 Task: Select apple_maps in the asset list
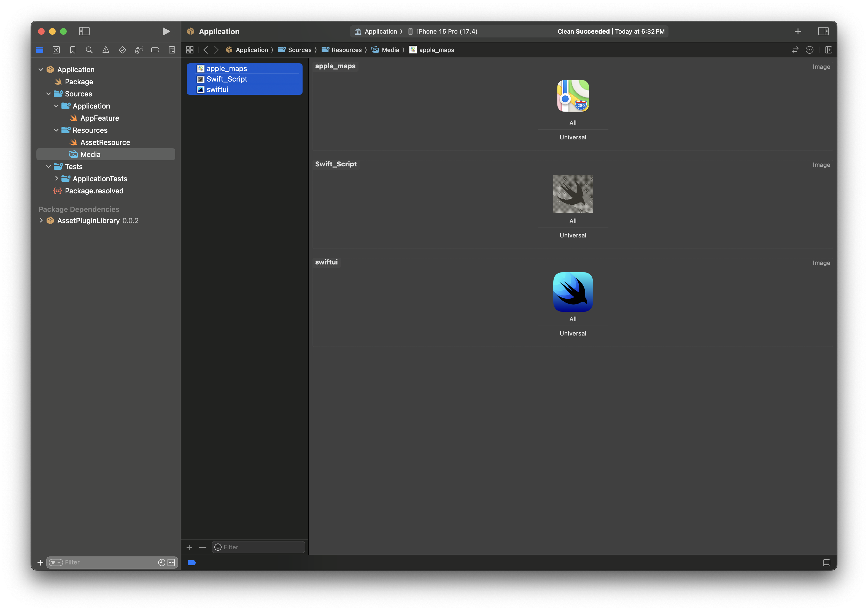(245, 68)
